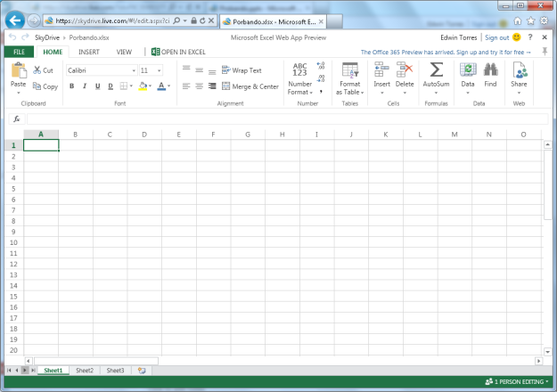Toggle italic formatting
This screenshot has width=557, height=392.
85,86
